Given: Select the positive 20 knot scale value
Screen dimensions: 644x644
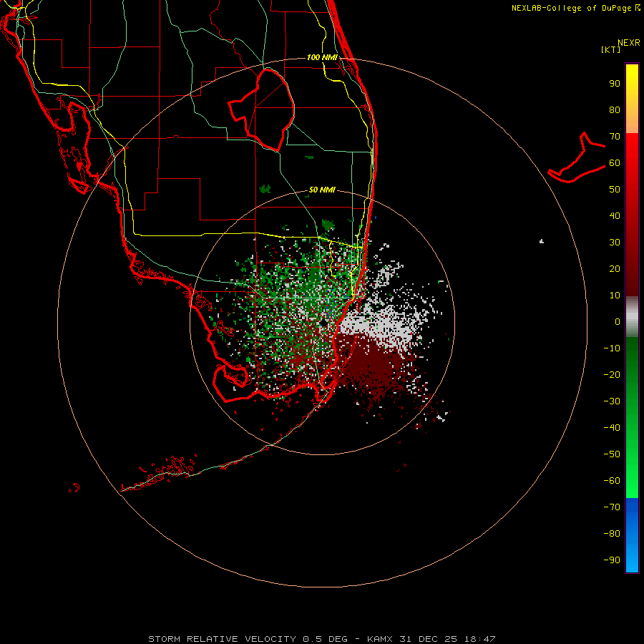Looking at the screenshot, I should tap(615, 268).
